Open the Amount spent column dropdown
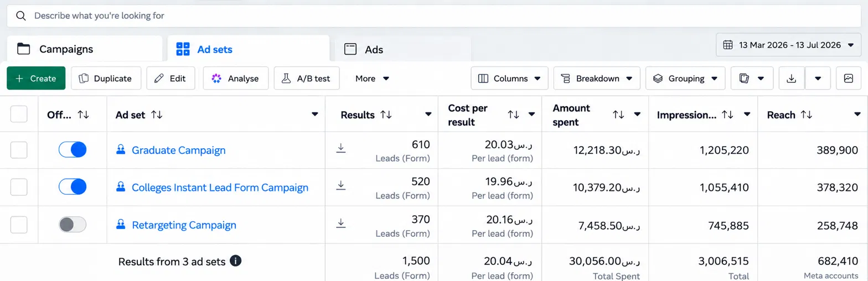This screenshot has height=281, width=868. 637,115
